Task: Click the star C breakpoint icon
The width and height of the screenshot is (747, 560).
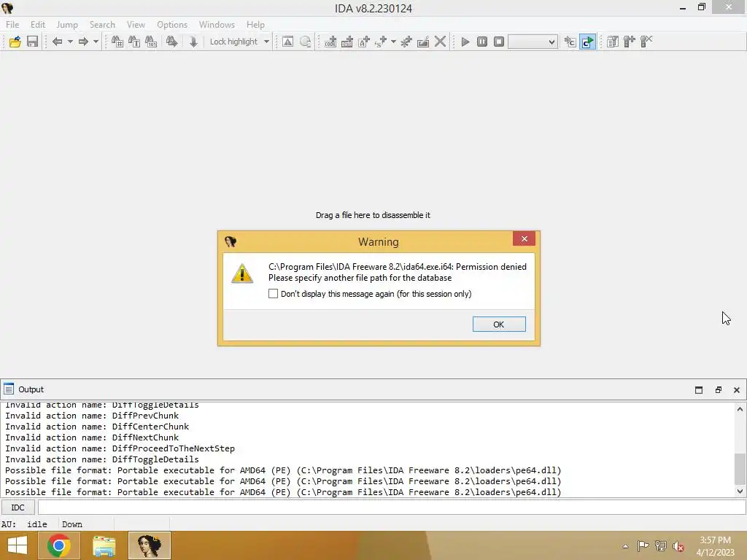Action: (570, 42)
